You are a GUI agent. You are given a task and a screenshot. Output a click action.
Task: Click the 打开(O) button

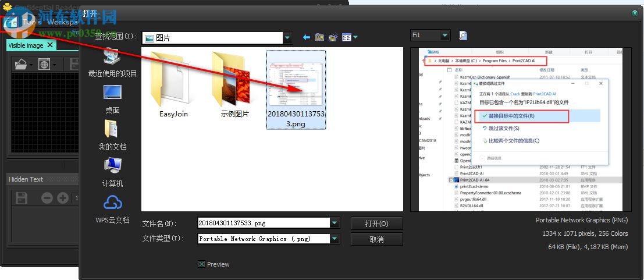pyautogui.click(x=376, y=224)
